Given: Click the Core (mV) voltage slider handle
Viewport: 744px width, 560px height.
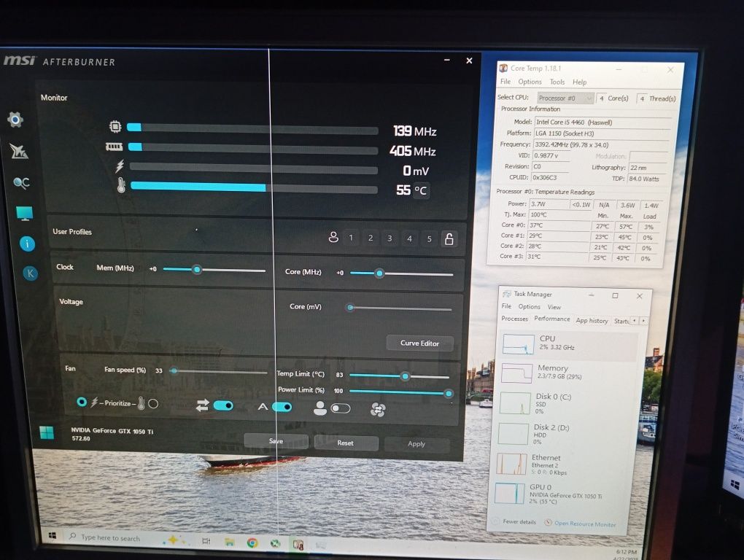Looking at the screenshot, I should pos(350,307).
